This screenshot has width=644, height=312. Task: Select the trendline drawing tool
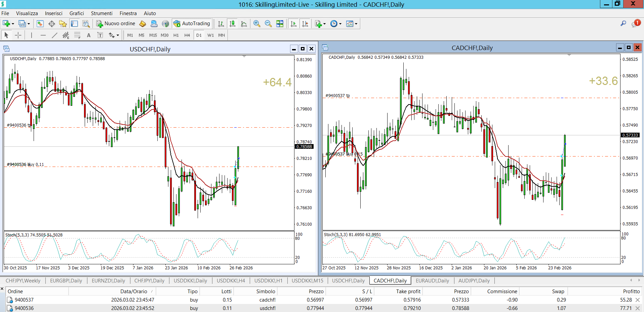coord(54,35)
